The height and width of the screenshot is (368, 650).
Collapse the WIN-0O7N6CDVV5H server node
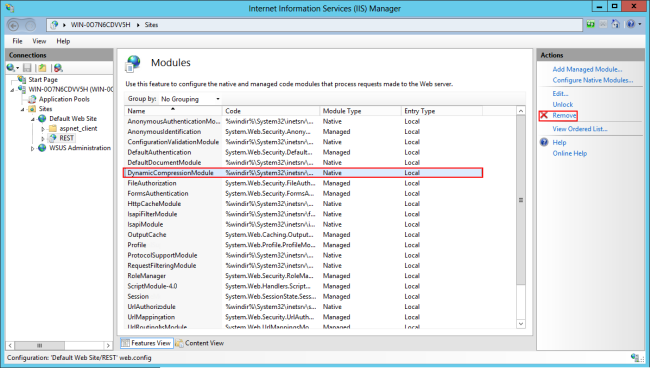click(x=12, y=90)
